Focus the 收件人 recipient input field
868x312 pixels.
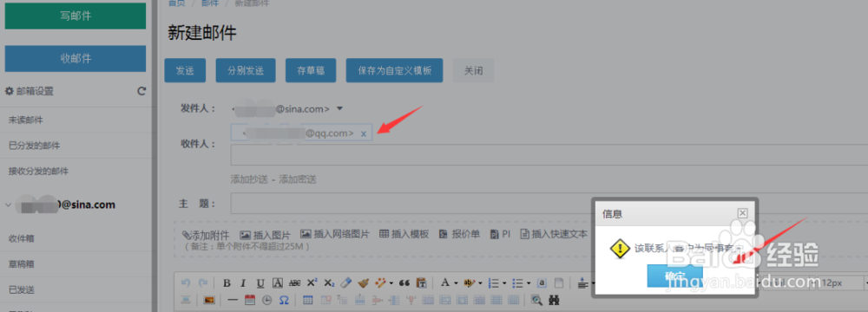549,155
